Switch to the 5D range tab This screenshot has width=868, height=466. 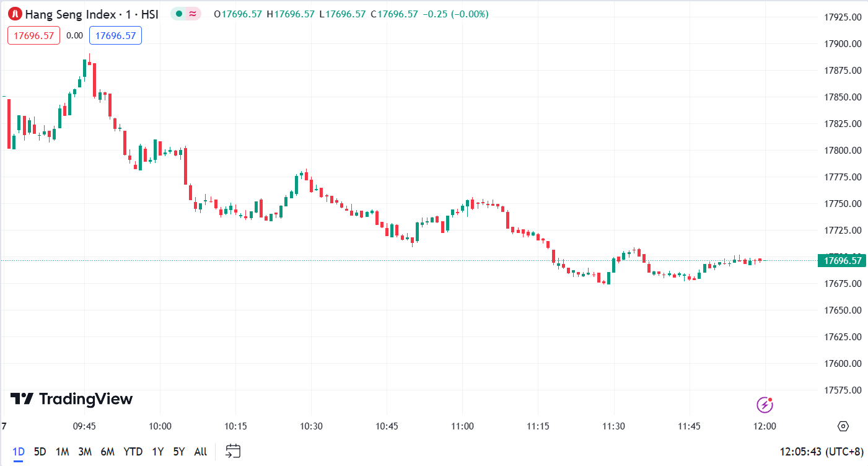[41, 452]
